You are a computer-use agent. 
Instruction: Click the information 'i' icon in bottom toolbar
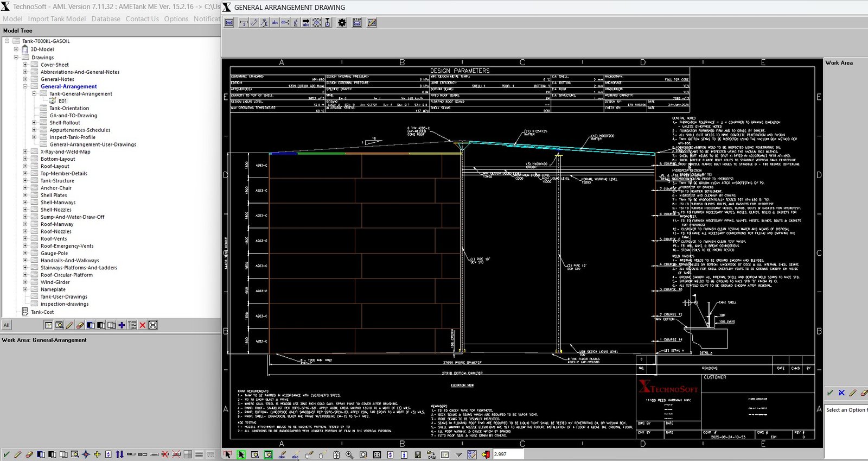pyautogui.click(x=404, y=454)
